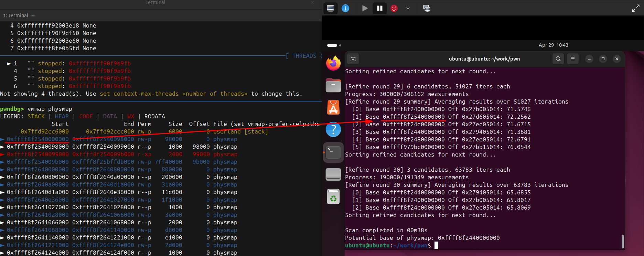Click the Apr 29 10:43 clock
This screenshot has width=644, height=256.
tap(553, 45)
